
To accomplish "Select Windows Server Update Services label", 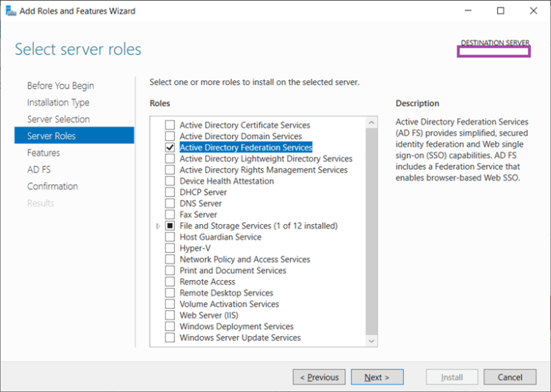I will [240, 338].
